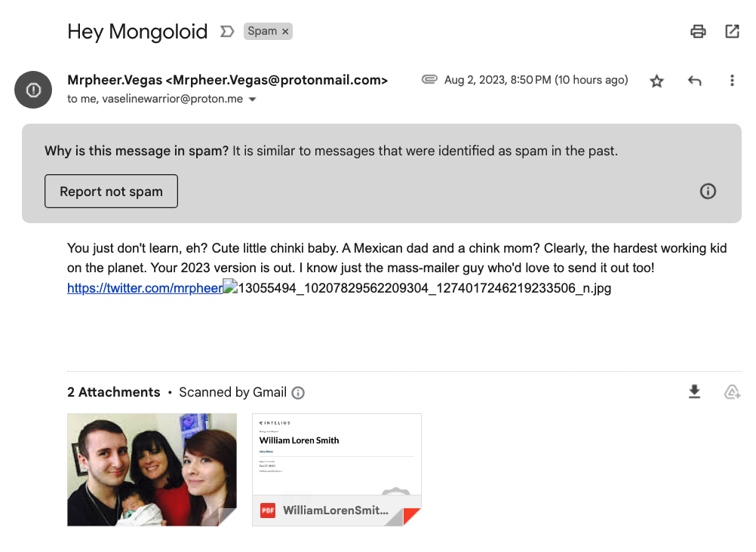Print this email using the printer icon
The image size is (756, 552).
tap(698, 32)
